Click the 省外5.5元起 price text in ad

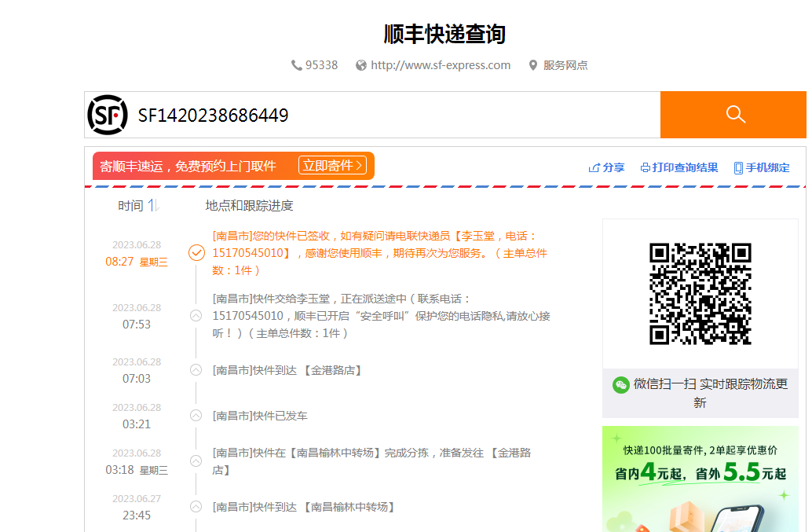tap(741, 472)
